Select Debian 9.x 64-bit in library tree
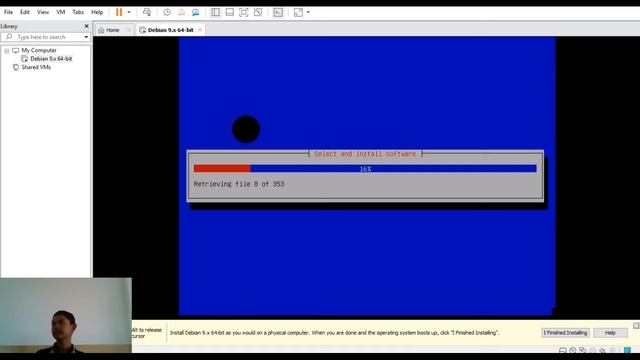Viewport: 640px width, 360px height. (x=51, y=59)
